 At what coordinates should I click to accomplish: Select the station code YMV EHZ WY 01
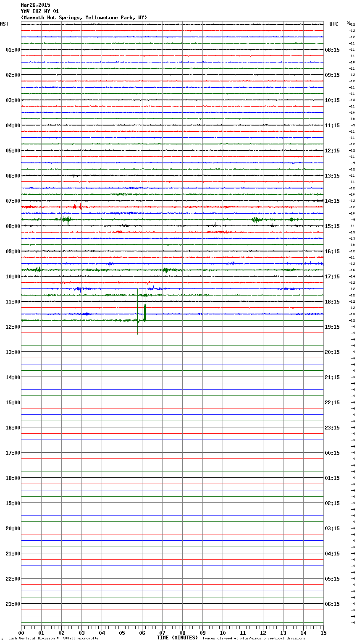(40, 11)
